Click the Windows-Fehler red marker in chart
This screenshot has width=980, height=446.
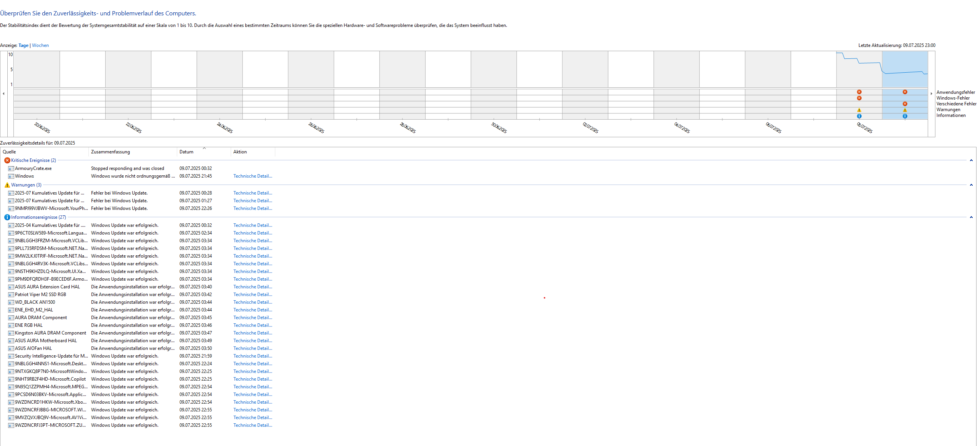(x=859, y=98)
